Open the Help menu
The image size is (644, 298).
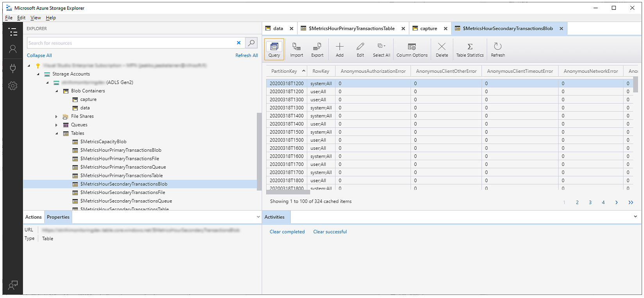point(51,18)
